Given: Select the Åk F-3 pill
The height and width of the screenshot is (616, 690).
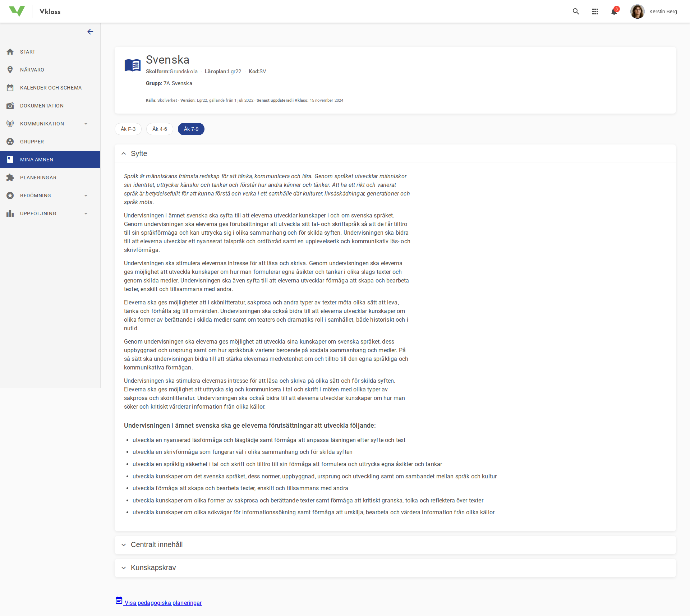Looking at the screenshot, I should pyautogui.click(x=128, y=129).
